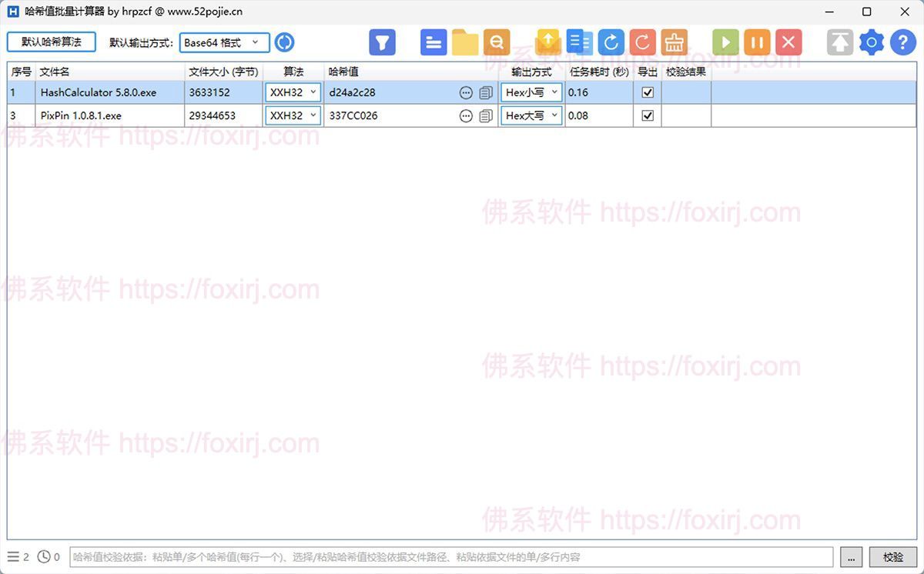
Task: Click the yellow folder icon in toolbar
Action: point(465,42)
